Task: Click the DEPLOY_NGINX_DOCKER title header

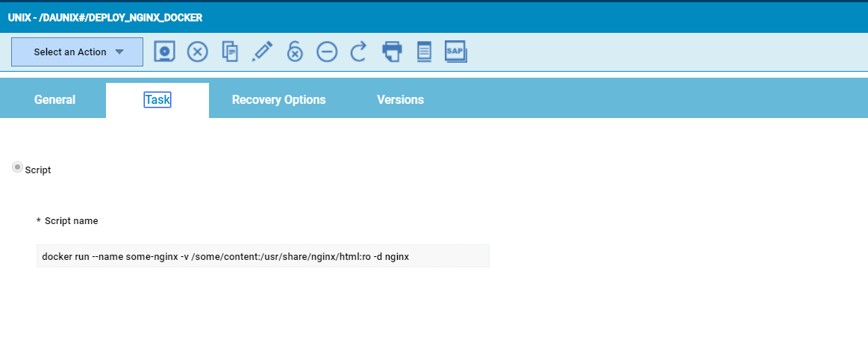Action: (105, 17)
